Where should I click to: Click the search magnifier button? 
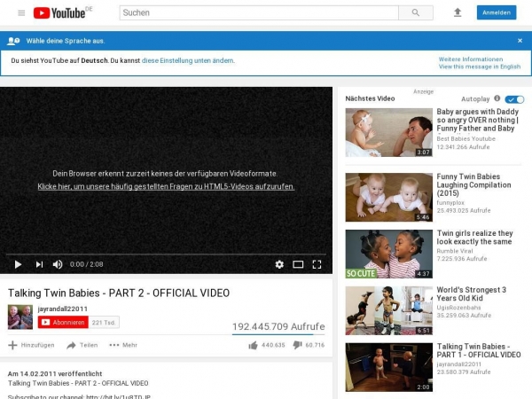tap(416, 13)
